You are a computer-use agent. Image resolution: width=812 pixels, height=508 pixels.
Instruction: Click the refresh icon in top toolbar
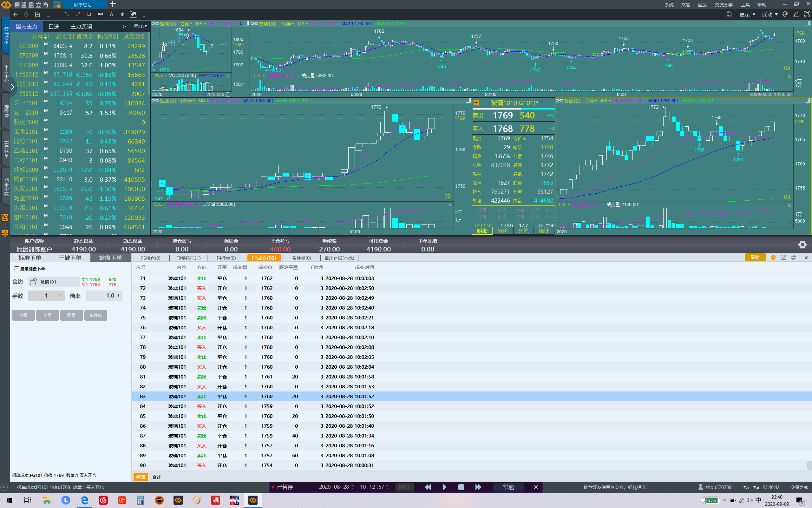coord(26,15)
